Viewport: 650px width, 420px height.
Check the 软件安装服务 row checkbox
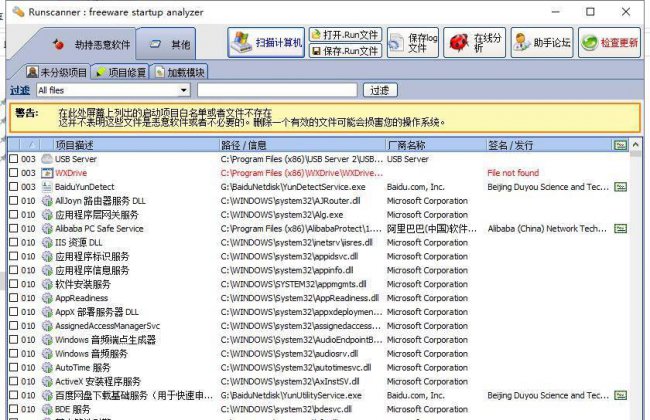[x=14, y=284]
